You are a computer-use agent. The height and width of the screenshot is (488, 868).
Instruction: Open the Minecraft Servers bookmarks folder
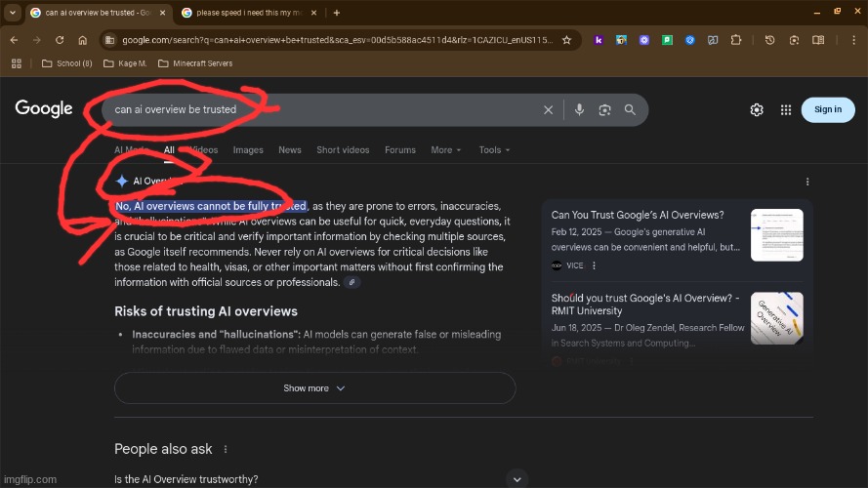[x=195, y=63]
